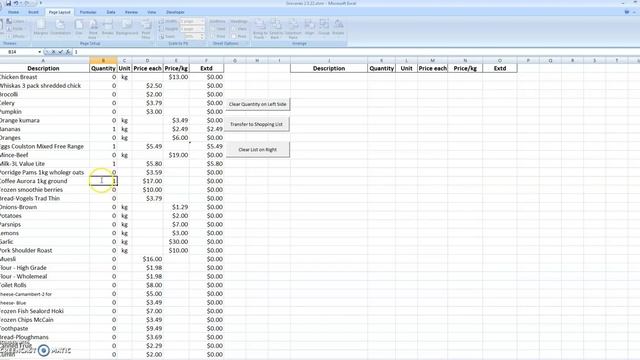Click the Undo icon in quick access toolbar
This screenshot has width=640, height=360.
point(16,3)
